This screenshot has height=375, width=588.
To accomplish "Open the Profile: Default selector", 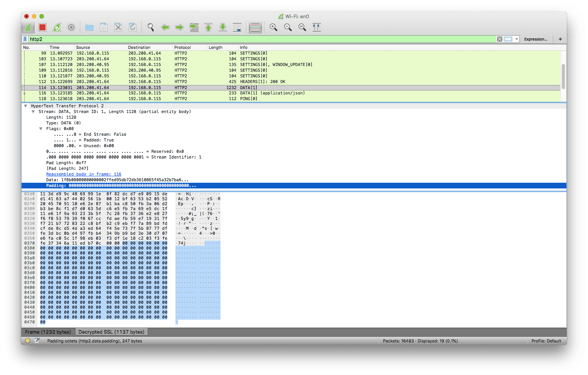I will pyautogui.click(x=546, y=341).
